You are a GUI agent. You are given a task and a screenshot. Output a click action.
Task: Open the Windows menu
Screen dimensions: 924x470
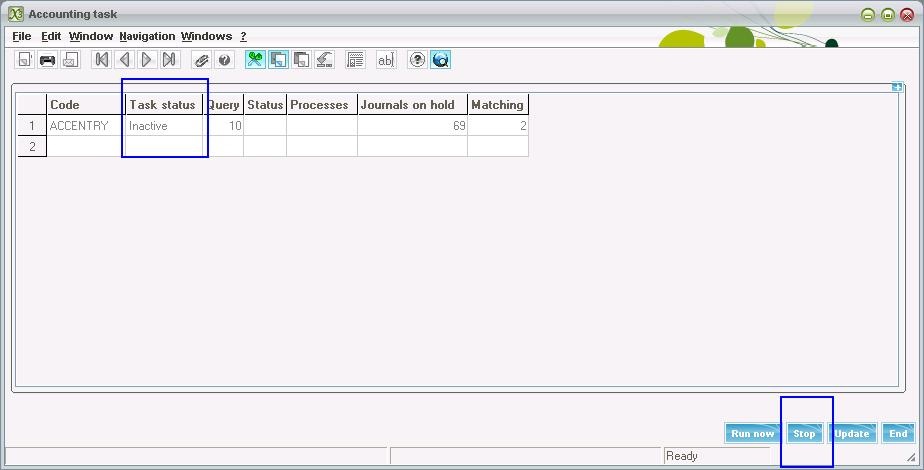pos(206,36)
